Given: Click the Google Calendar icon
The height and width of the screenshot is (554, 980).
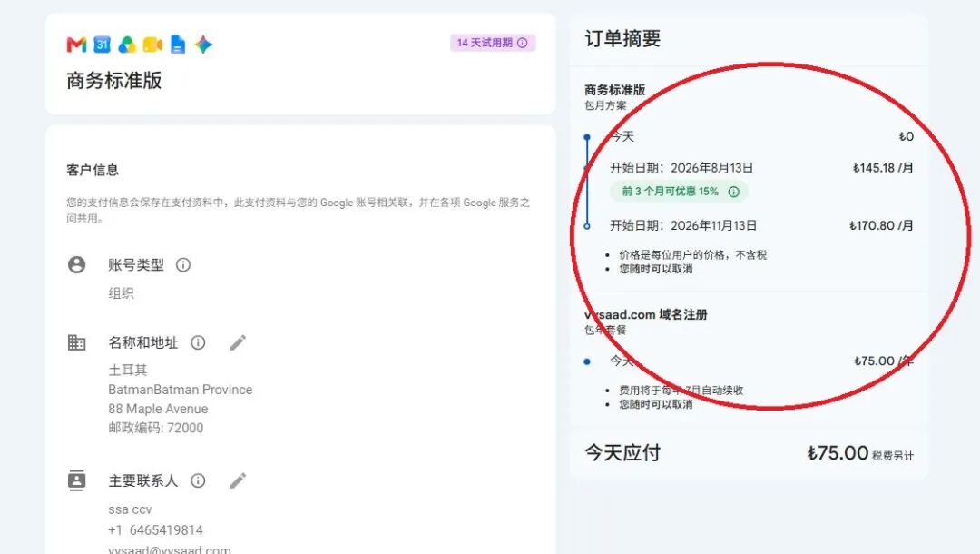Looking at the screenshot, I should 102,45.
